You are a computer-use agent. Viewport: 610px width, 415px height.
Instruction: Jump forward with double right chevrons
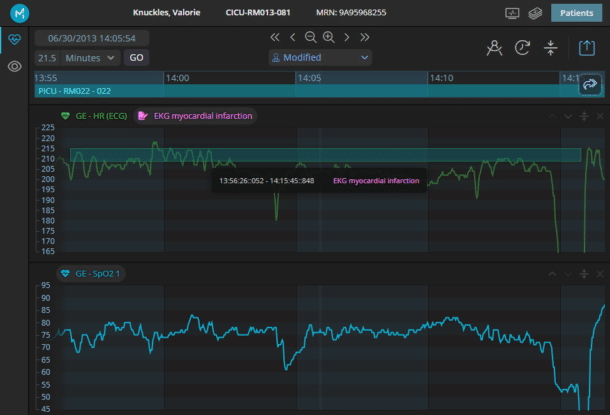364,37
